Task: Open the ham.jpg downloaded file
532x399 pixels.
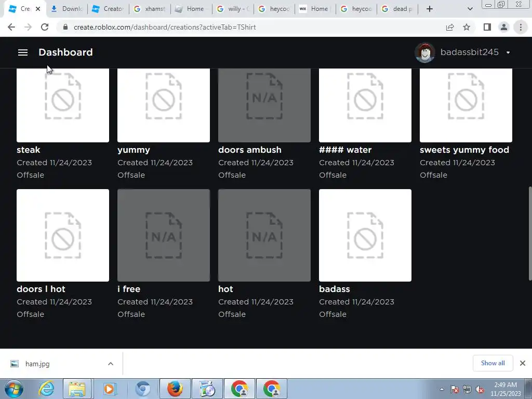Action: pyautogui.click(x=37, y=364)
